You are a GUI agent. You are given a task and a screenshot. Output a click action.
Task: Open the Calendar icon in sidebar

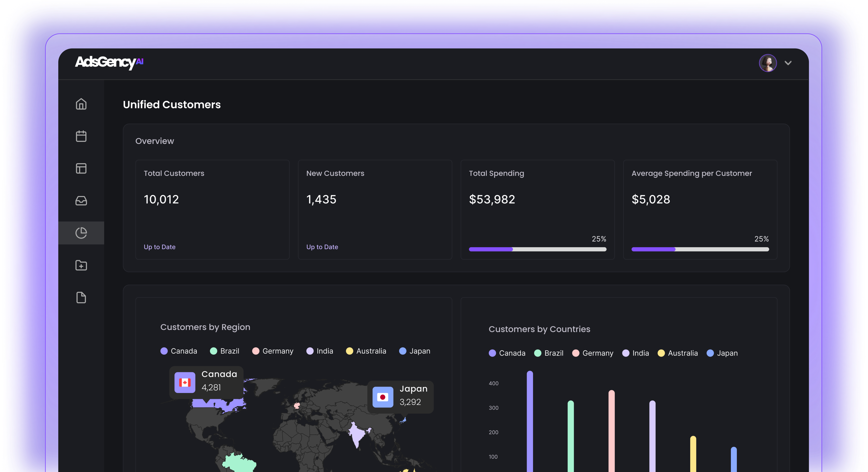(x=81, y=136)
